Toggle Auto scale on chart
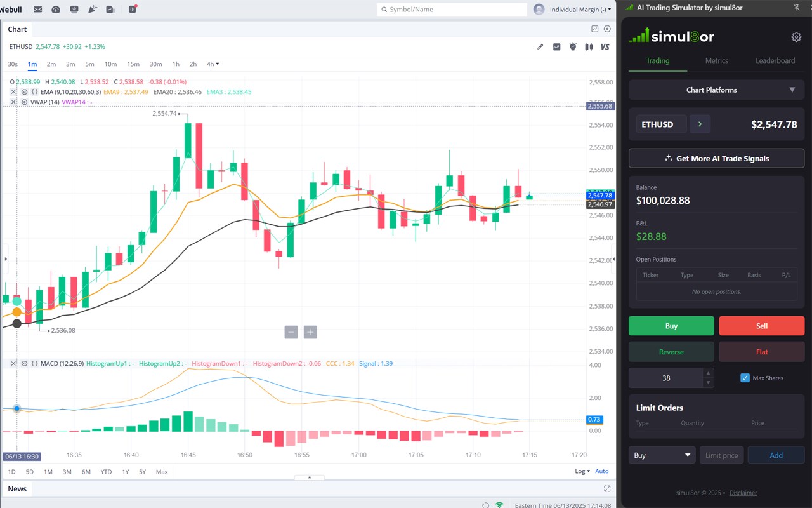Screen dimensions: 812x508 click(x=601, y=471)
